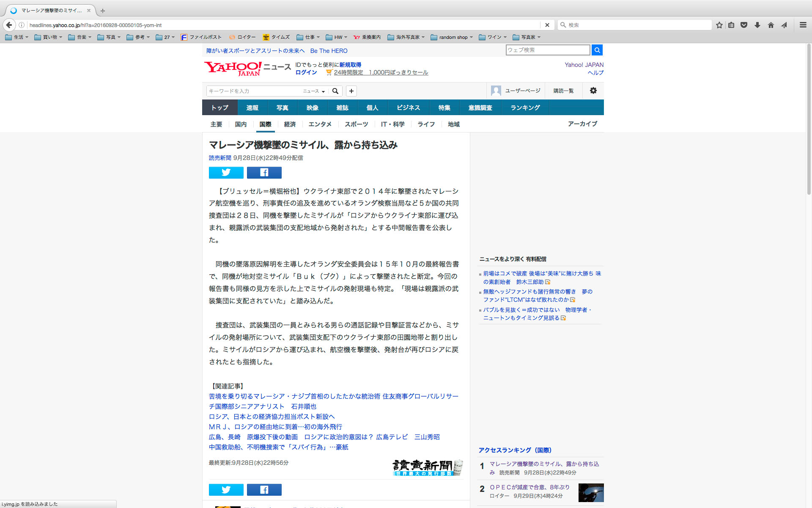Switch to the 経済 category tab
812x508 pixels.
290,124
